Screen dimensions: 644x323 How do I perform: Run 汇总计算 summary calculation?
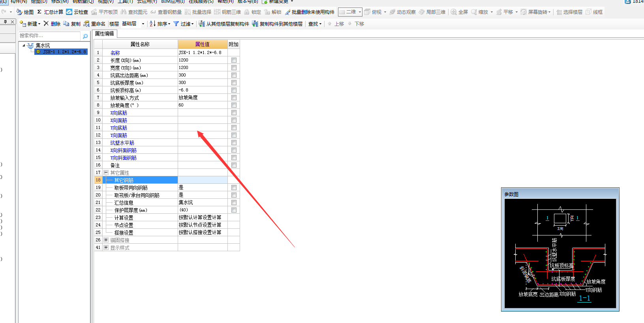pyautogui.click(x=50, y=12)
